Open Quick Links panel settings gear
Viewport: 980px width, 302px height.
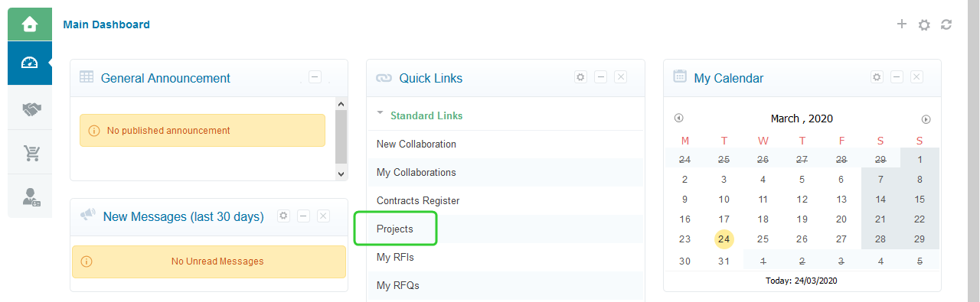(x=580, y=77)
